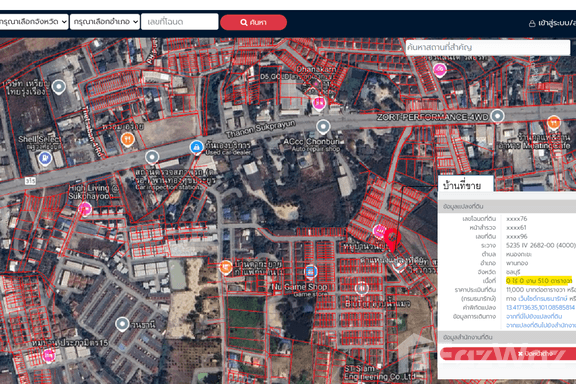Click the pink DS GOLD shop marker
Image resolution: width=576 pixels, height=384 pixels.
[x=318, y=103]
